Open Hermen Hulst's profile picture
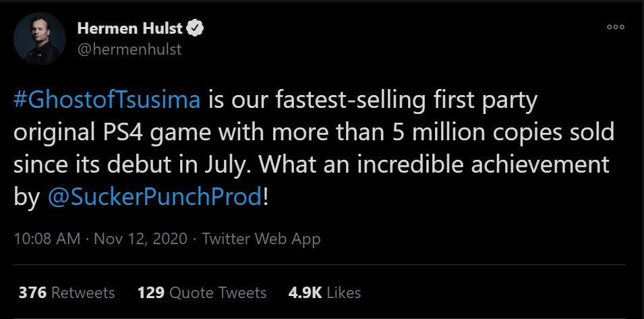The image size is (644, 319). tap(39, 38)
